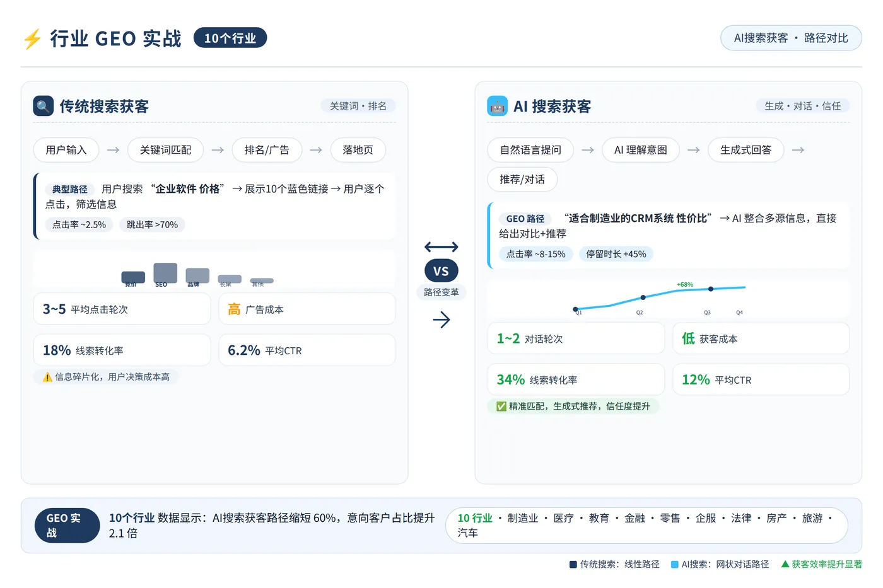This screenshot has height=588, width=883.
Task: Open the AI搜索获客 · 路径对比 pill
Action: pyautogui.click(x=791, y=38)
